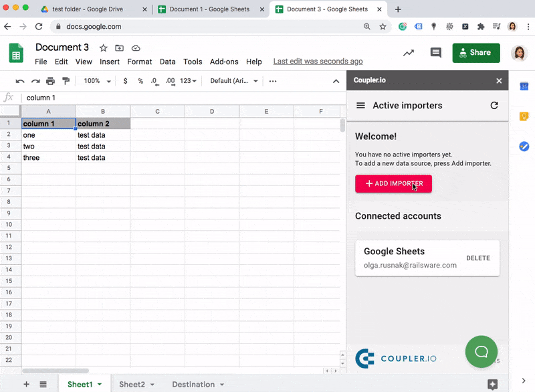Open the Coupler.io chat widget
Image resolution: width=535 pixels, height=392 pixels.
[481, 351]
